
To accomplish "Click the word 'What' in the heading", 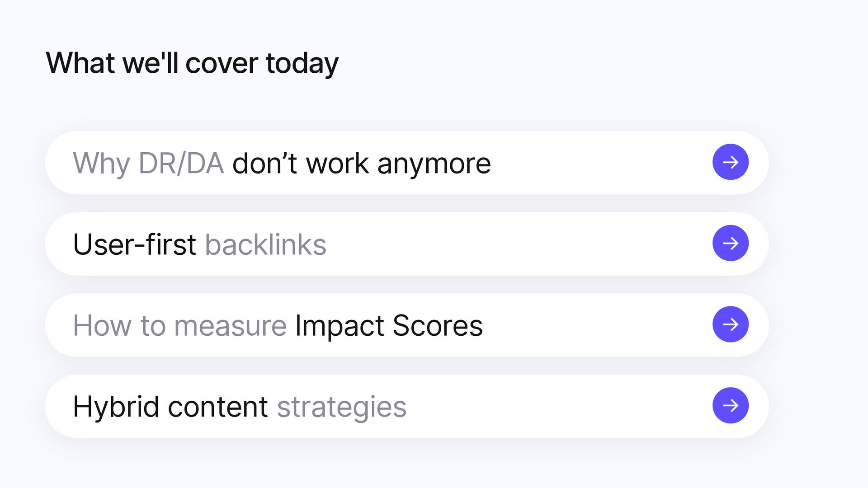I will pos(80,63).
